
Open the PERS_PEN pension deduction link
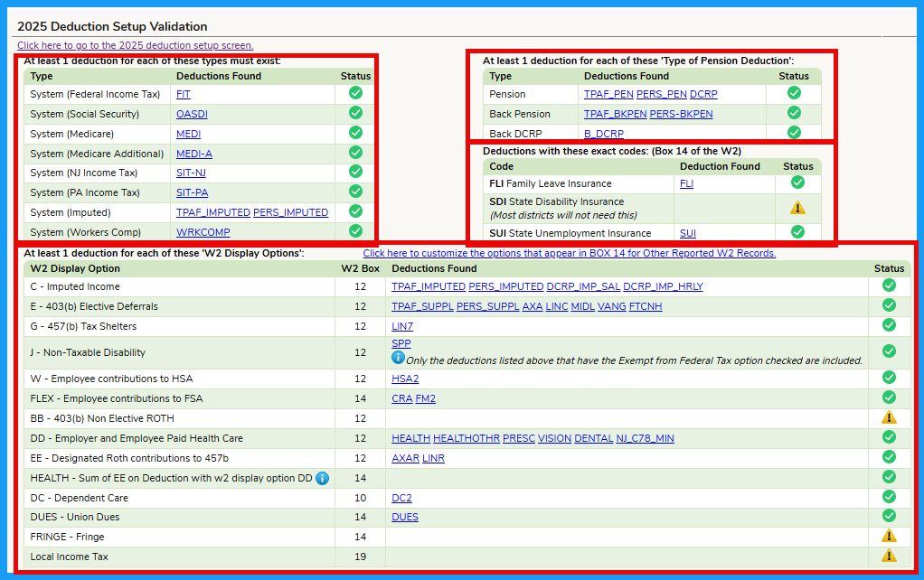(662, 94)
